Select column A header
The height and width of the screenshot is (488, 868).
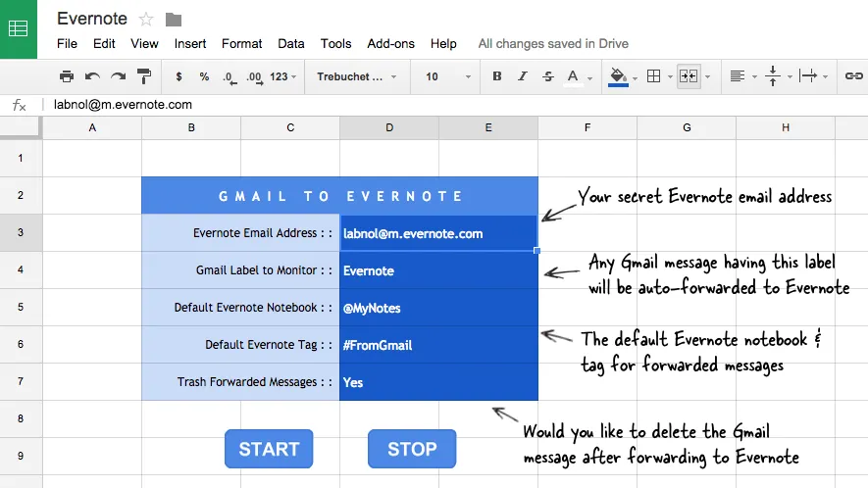[92, 127]
